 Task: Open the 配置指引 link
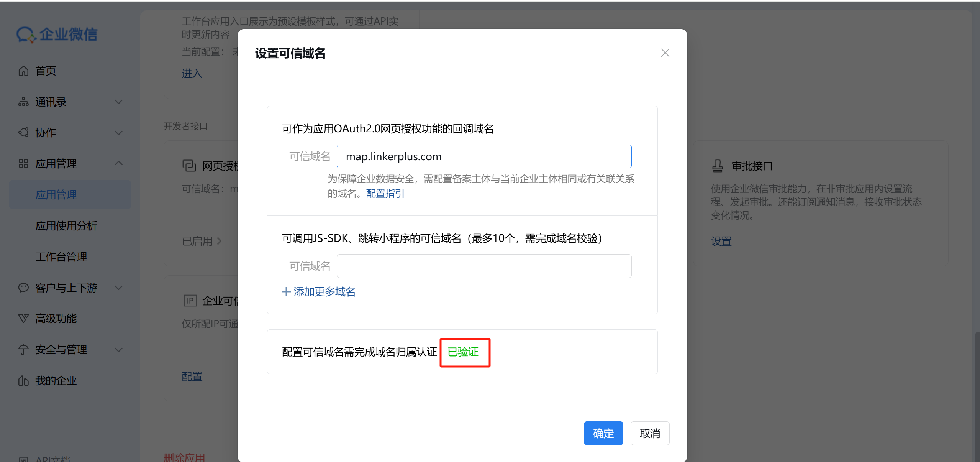tap(385, 194)
